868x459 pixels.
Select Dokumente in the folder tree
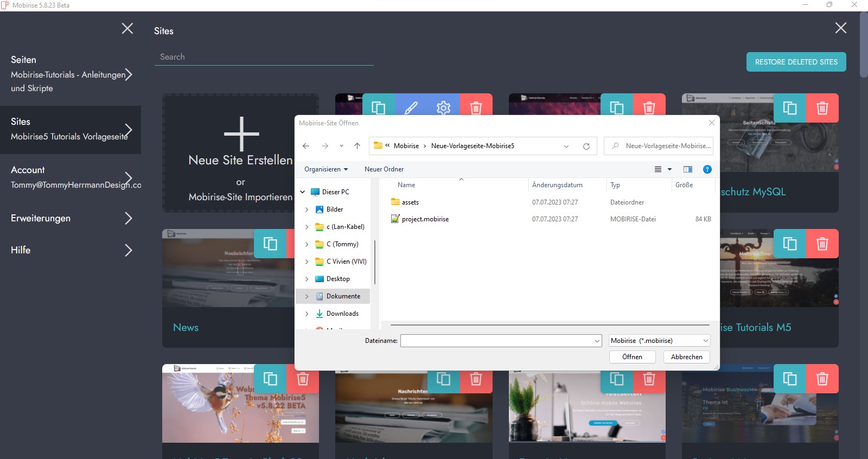pos(343,296)
